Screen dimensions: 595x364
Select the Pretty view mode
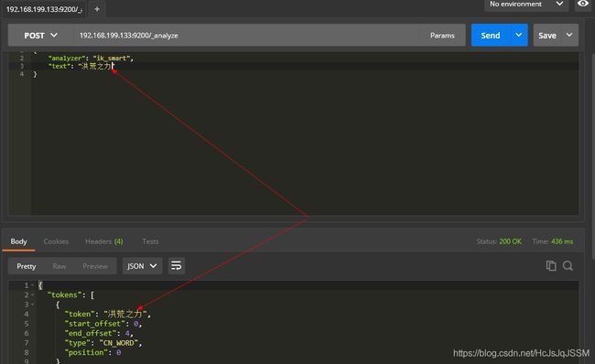[x=27, y=266]
